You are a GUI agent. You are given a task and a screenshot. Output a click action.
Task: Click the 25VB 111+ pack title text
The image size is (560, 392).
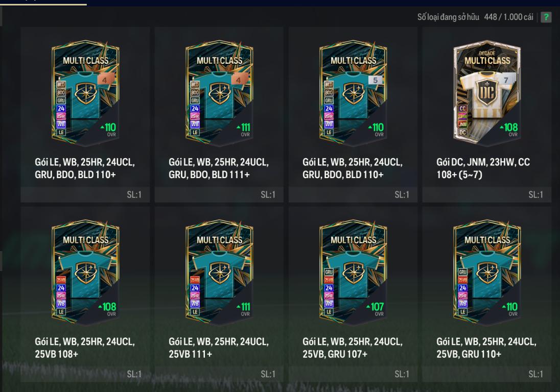pyautogui.click(x=219, y=348)
